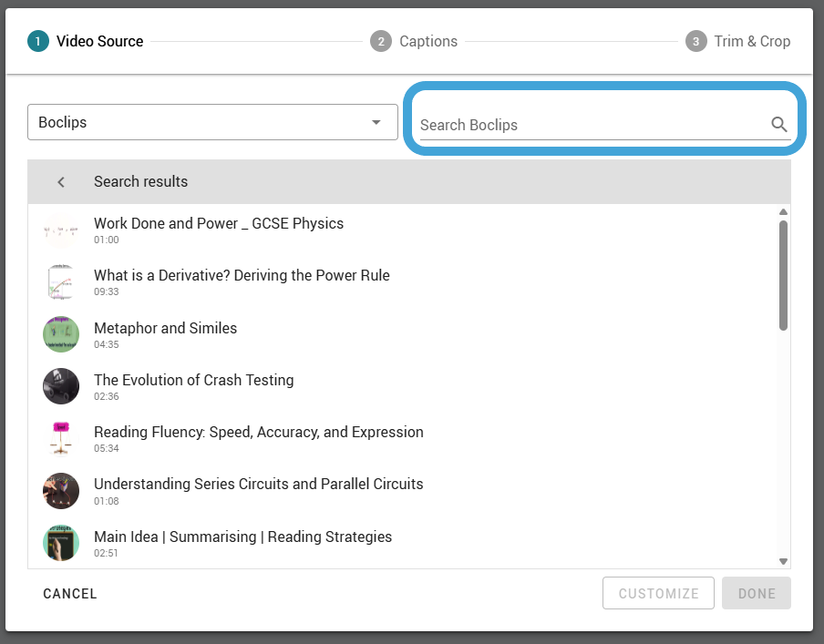Click scrollbar down arrow in results list
824x644 pixels.
pyautogui.click(x=783, y=561)
